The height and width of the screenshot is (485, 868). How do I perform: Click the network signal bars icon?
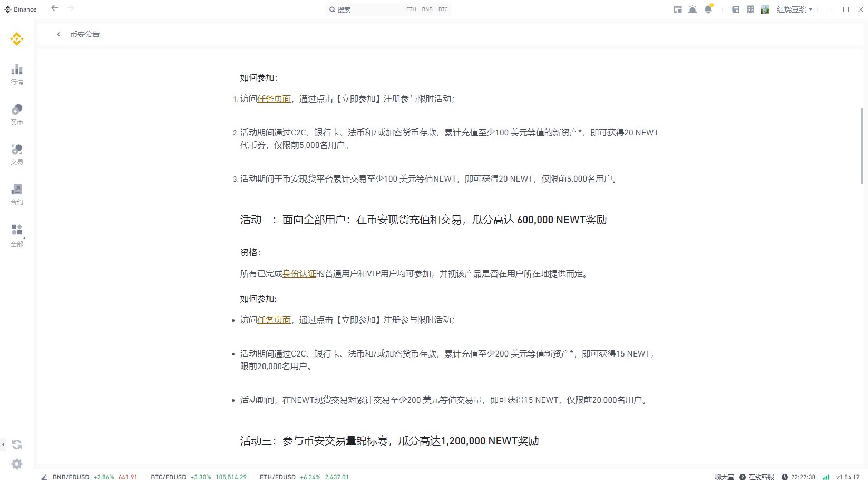pos(826,477)
